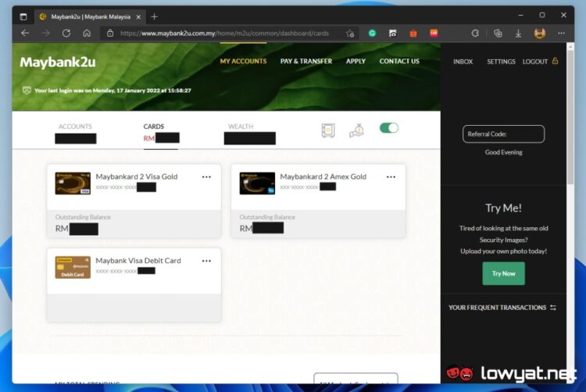Click the frequent transactions swap-arrows icon

pyautogui.click(x=553, y=308)
